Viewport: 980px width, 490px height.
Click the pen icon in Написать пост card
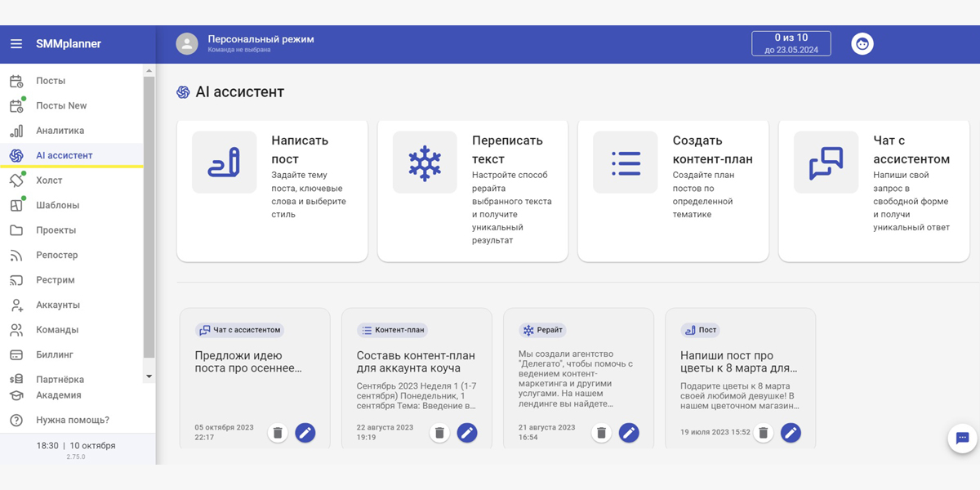coord(224,163)
